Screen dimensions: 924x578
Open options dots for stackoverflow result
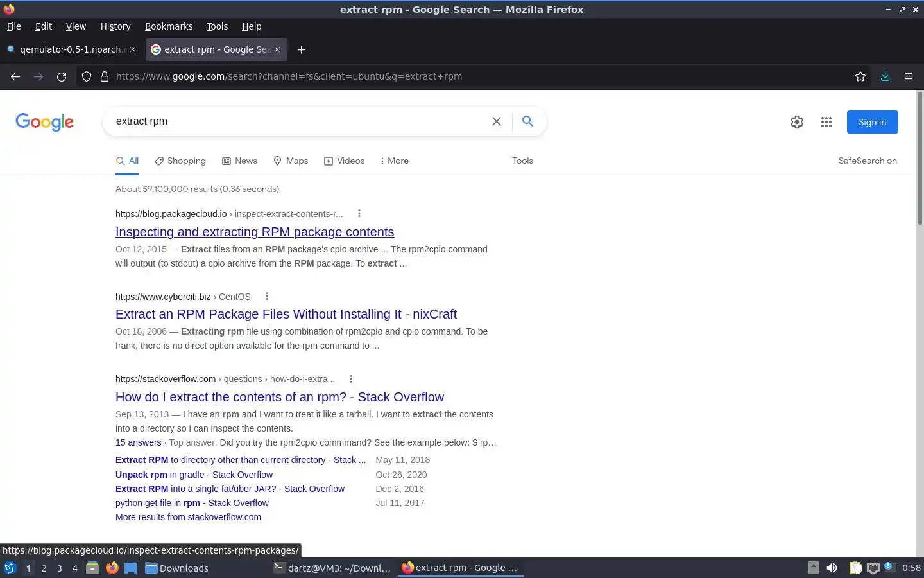tap(351, 379)
